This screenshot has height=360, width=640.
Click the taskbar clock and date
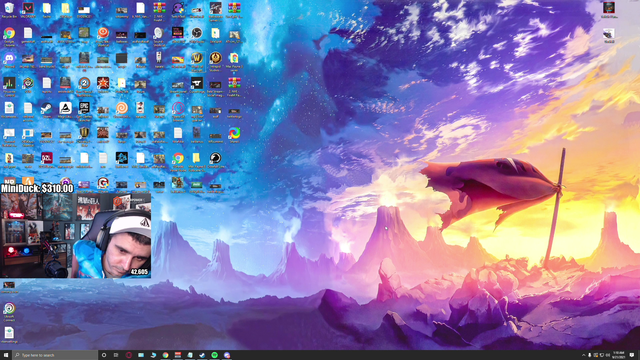tap(618, 355)
